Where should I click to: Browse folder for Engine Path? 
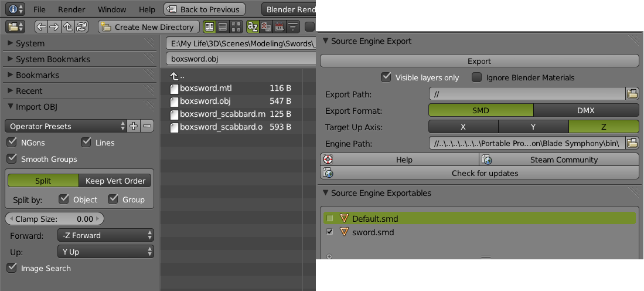[x=632, y=143]
